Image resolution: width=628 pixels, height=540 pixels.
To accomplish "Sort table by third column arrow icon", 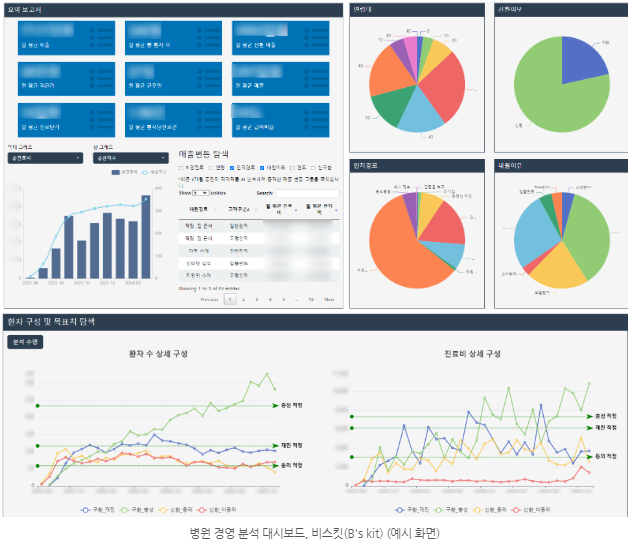I will pos(296,210).
